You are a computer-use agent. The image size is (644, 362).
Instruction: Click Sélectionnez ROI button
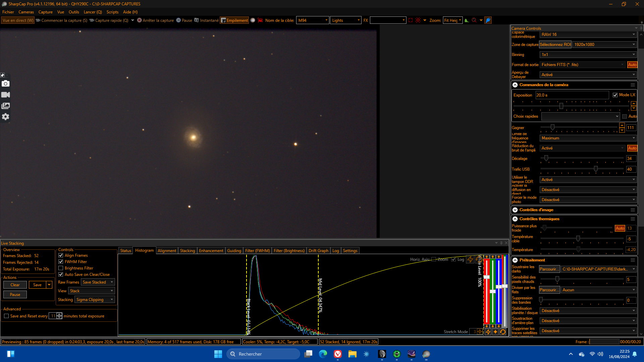(555, 45)
